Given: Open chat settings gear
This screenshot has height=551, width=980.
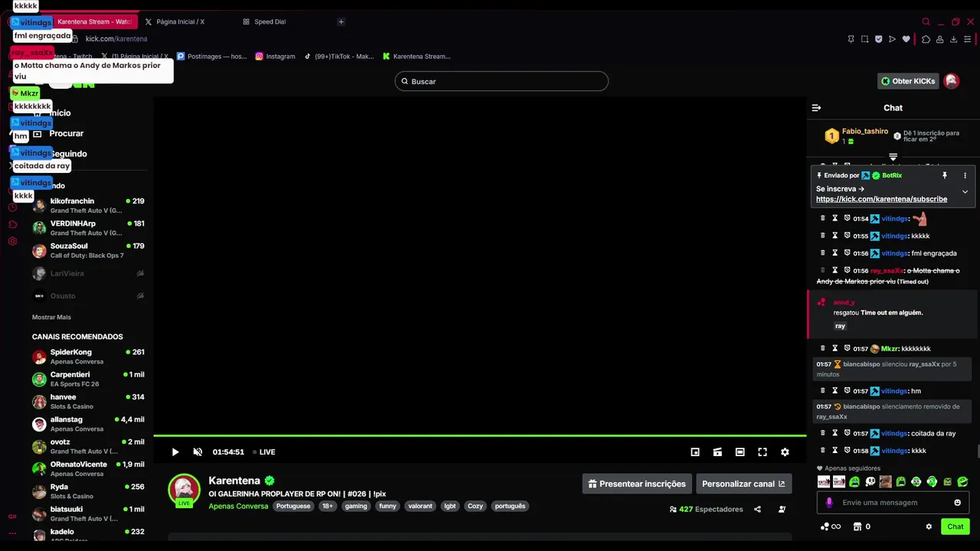Looking at the screenshot, I should click(x=929, y=527).
